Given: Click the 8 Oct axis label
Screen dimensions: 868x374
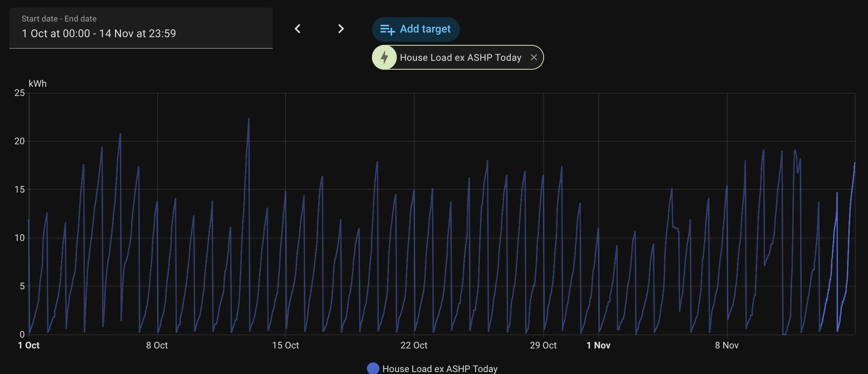Looking at the screenshot, I should point(157,345).
